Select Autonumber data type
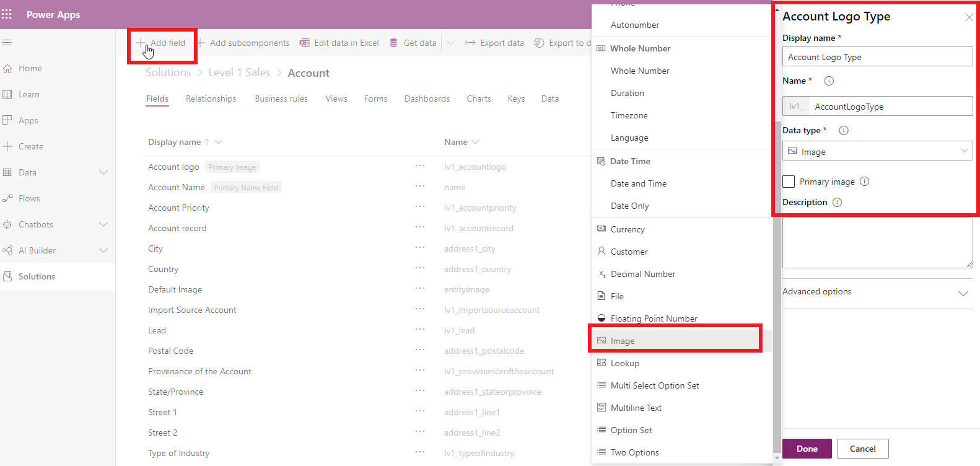The width and height of the screenshot is (980, 466). point(681,25)
